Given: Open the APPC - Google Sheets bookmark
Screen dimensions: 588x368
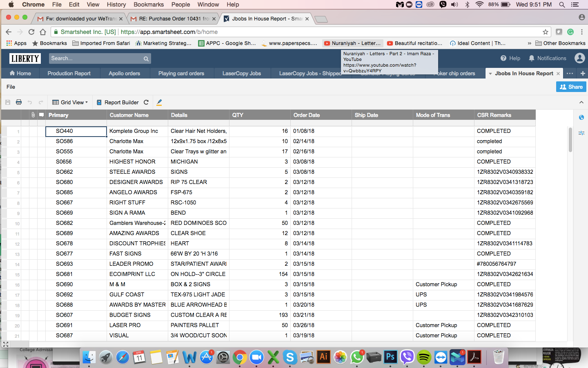Looking at the screenshot, I should tap(227, 43).
